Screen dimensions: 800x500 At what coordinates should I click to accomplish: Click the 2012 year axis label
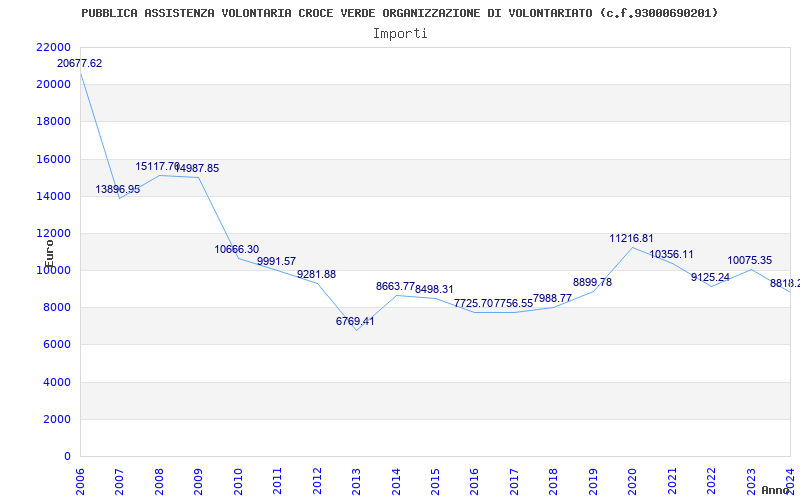[x=317, y=481]
